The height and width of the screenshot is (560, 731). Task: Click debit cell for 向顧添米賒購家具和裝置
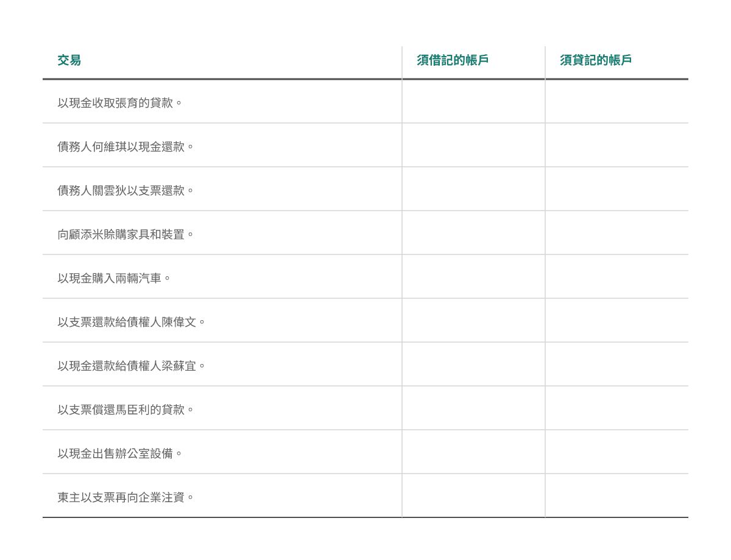click(474, 233)
